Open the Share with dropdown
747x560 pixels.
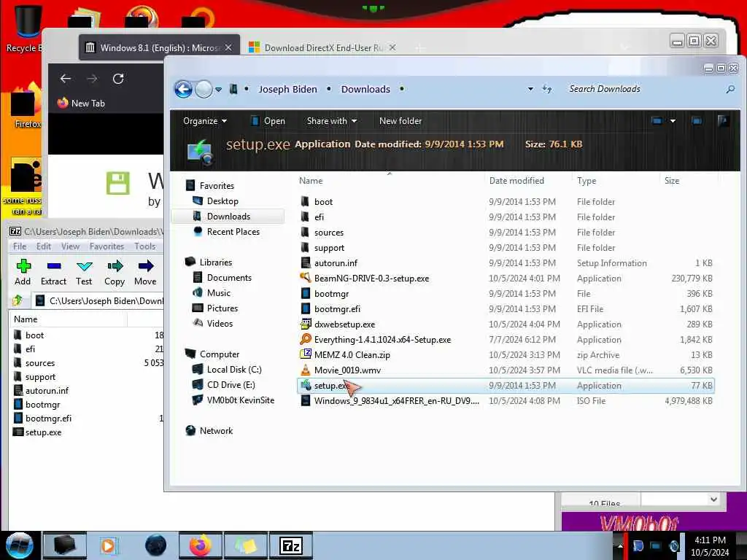(x=332, y=121)
